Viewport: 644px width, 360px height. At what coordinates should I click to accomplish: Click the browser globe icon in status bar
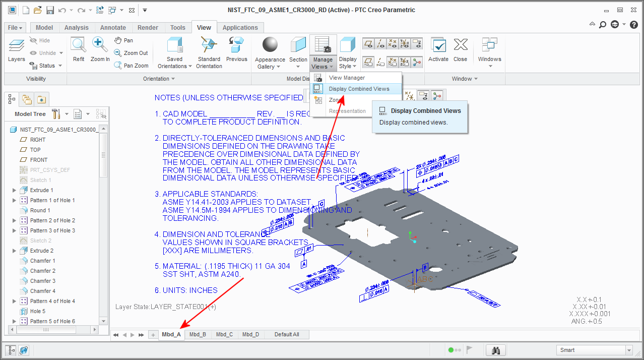click(x=24, y=350)
